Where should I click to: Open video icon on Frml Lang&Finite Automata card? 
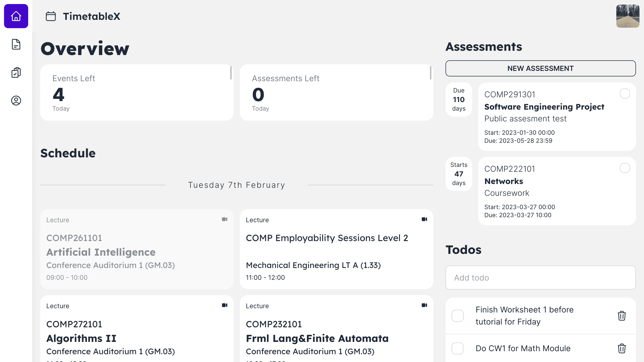[425, 305]
